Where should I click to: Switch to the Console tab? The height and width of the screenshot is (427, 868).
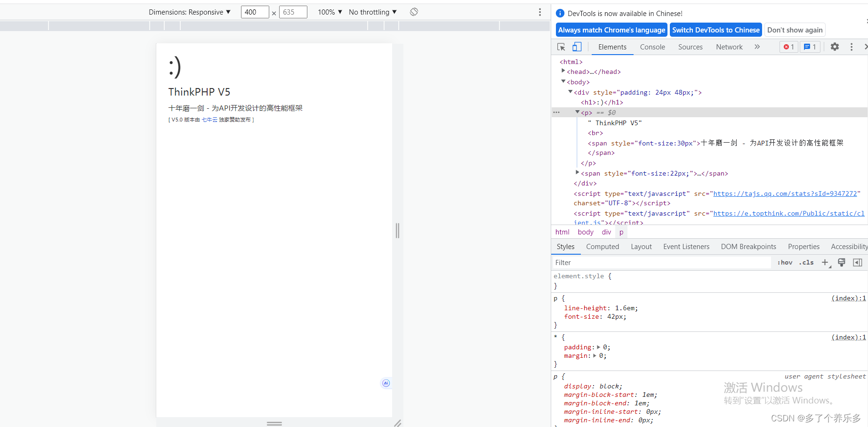point(652,47)
